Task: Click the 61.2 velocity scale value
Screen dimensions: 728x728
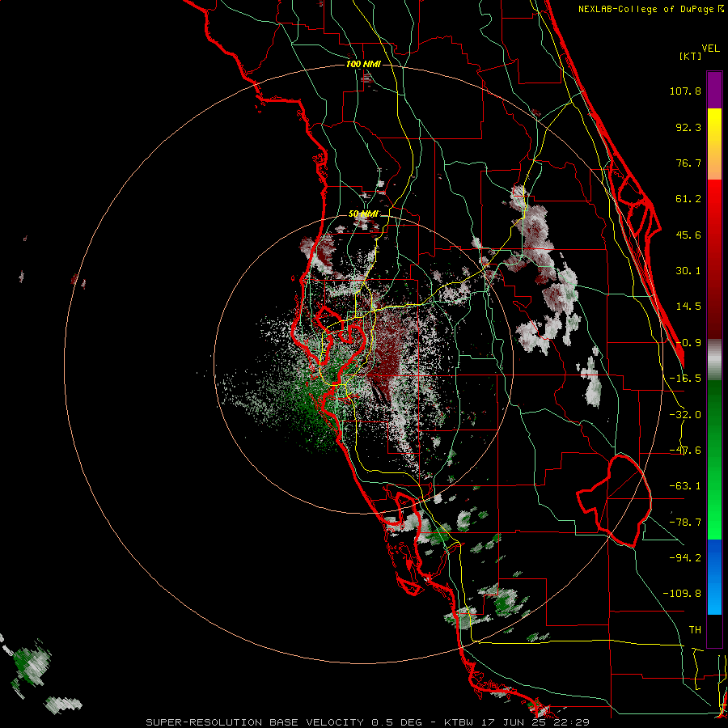Action: pyautogui.click(x=688, y=199)
